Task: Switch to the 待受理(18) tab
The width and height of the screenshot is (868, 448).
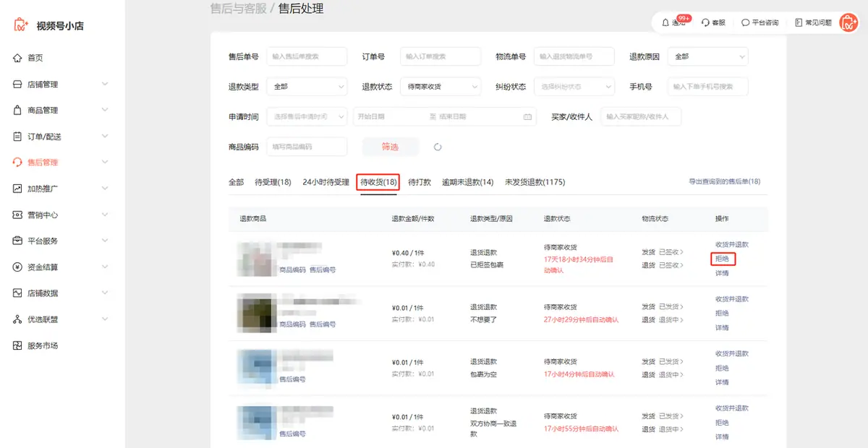Action: click(273, 182)
